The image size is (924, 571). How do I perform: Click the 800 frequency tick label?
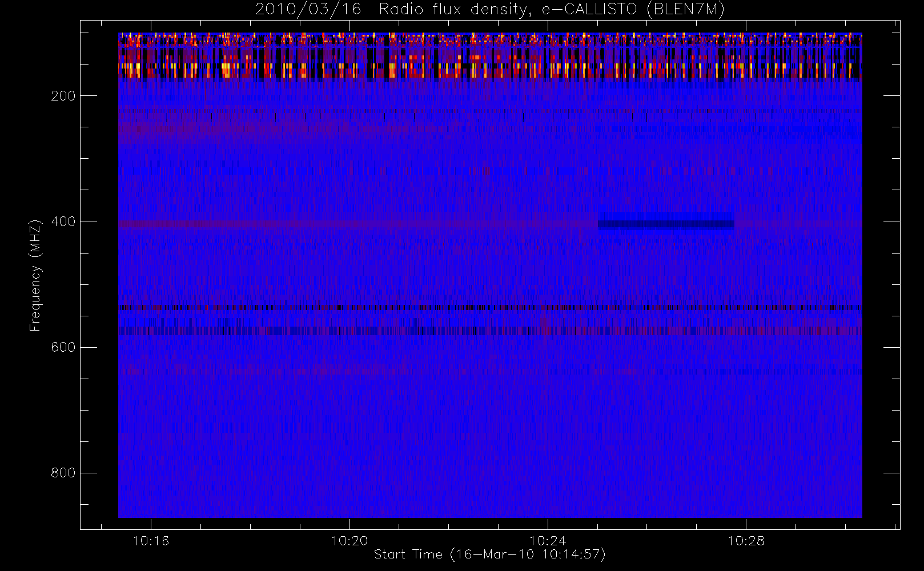63,473
